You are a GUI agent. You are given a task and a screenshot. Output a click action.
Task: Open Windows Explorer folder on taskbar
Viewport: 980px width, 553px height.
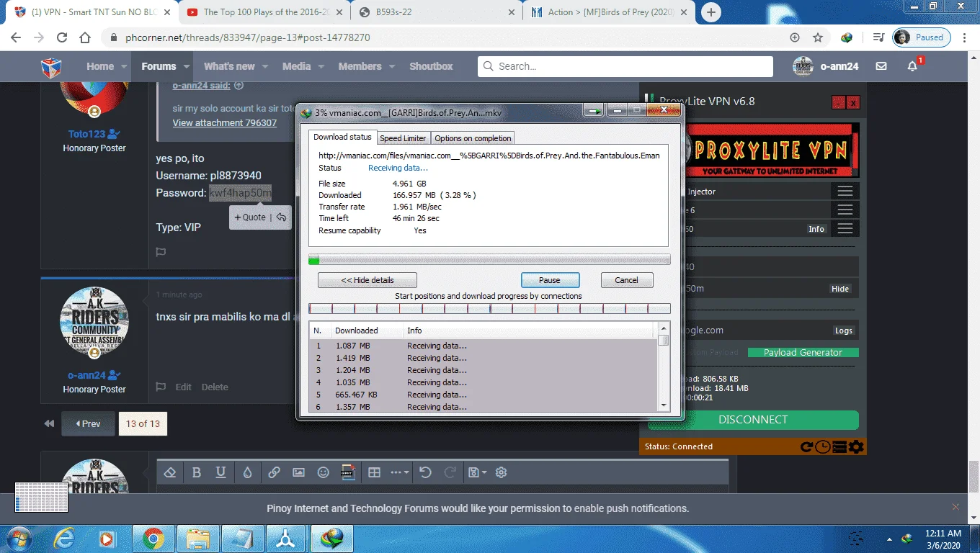(x=197, y=538)
